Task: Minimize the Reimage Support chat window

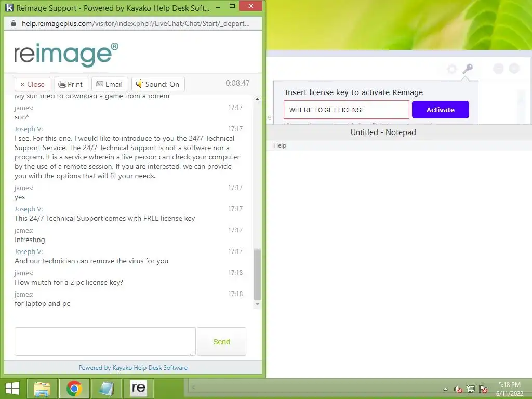Action: 219,6
